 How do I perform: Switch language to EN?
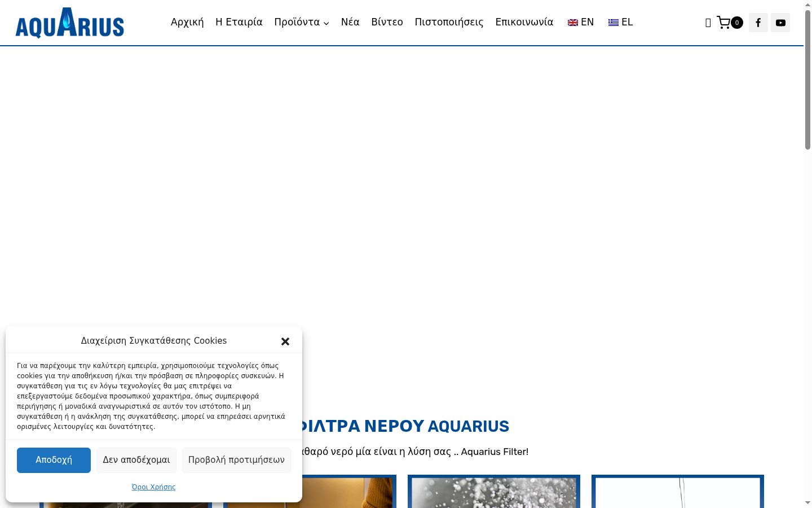[x=581, y=22]
